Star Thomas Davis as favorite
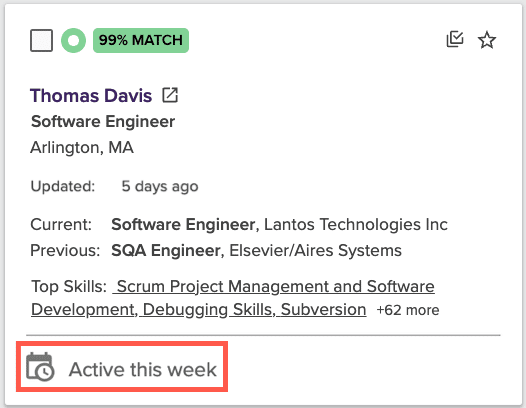This screenshot has width=526, height=408. [487, 40]
